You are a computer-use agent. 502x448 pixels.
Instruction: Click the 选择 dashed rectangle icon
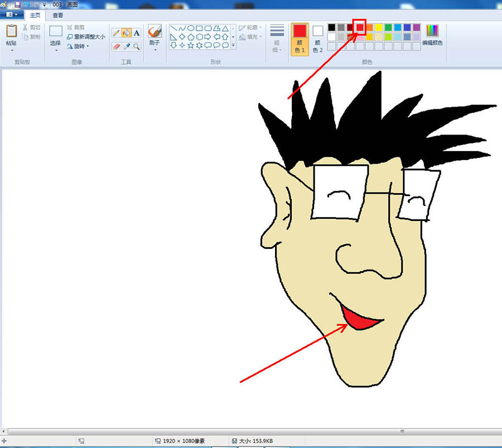click(x=56, y=31)
